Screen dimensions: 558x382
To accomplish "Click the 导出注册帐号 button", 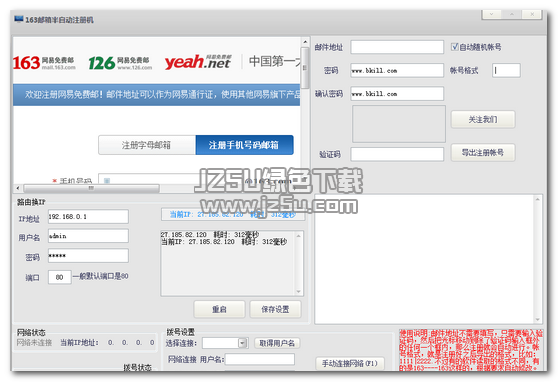I will click(x=483, y=153).
